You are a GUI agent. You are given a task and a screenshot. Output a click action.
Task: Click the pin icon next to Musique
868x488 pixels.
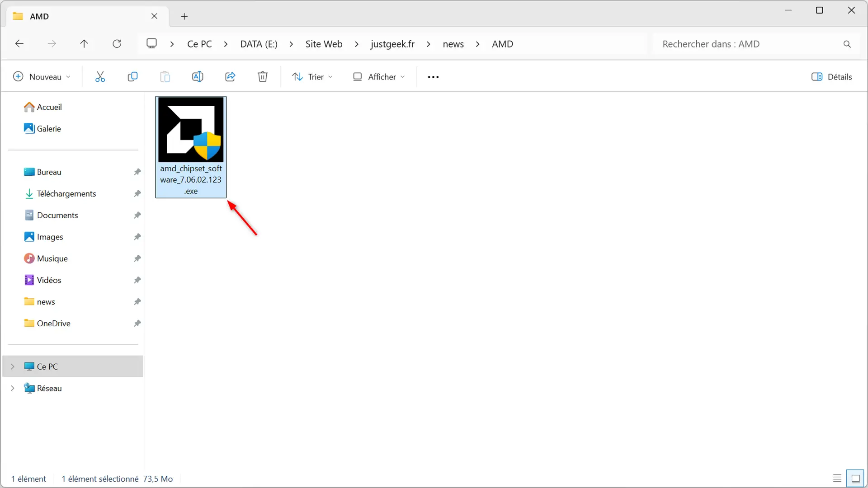point(137,258)
